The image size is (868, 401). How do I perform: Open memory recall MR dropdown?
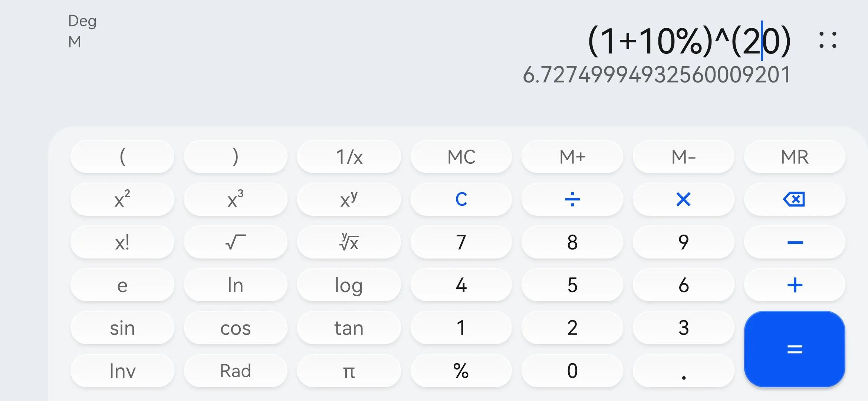coord(795,157)
